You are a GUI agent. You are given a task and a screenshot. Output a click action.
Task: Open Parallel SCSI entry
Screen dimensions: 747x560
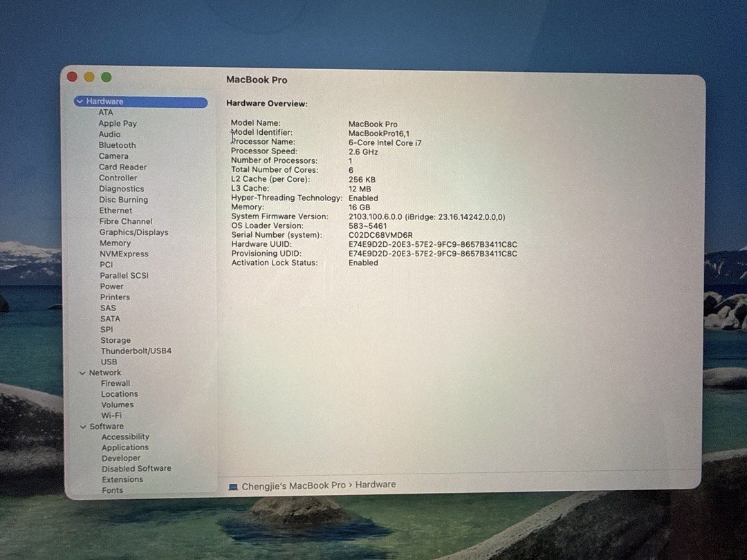[124, 276]
